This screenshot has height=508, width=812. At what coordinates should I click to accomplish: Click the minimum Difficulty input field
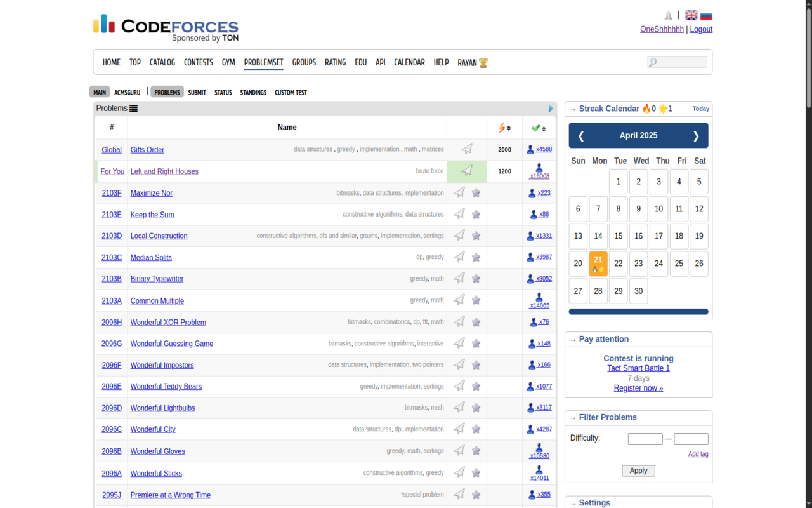[645, 439]
